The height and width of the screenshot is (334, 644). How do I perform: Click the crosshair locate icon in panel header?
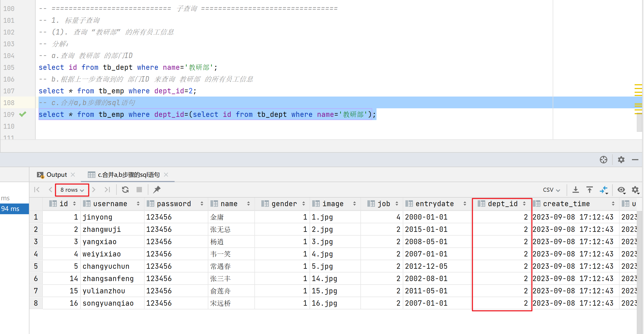coord(604,160)
